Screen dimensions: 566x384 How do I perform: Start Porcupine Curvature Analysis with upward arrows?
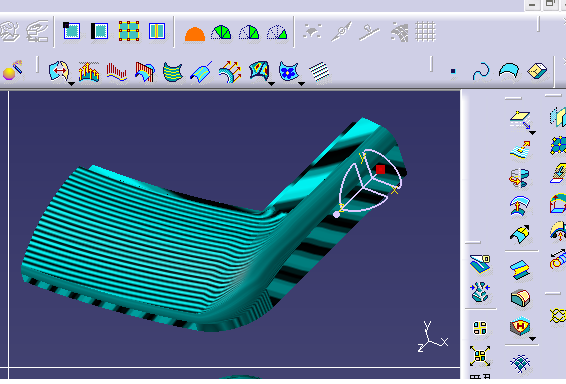click(88, 71)
